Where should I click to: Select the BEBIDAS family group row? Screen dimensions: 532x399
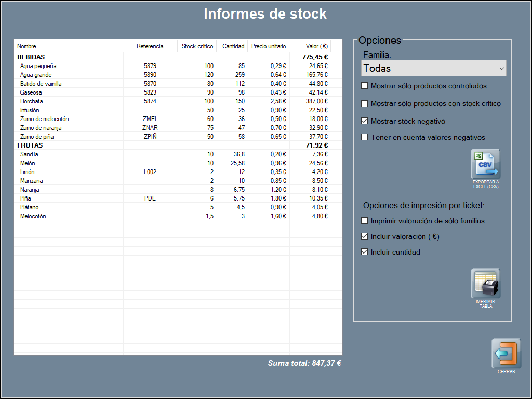point(31,57)
